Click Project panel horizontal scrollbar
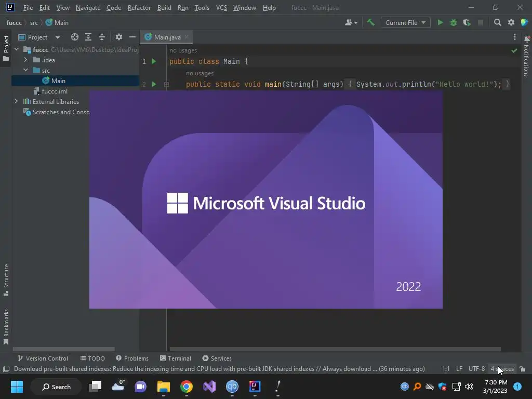Viewport: 532px width, 399px height. coord(64,349)
